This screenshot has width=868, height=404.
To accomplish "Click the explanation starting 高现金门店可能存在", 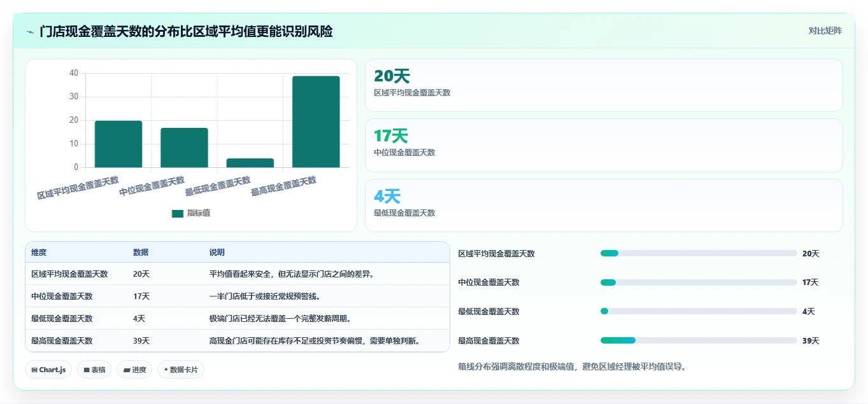I will (315, 341).
